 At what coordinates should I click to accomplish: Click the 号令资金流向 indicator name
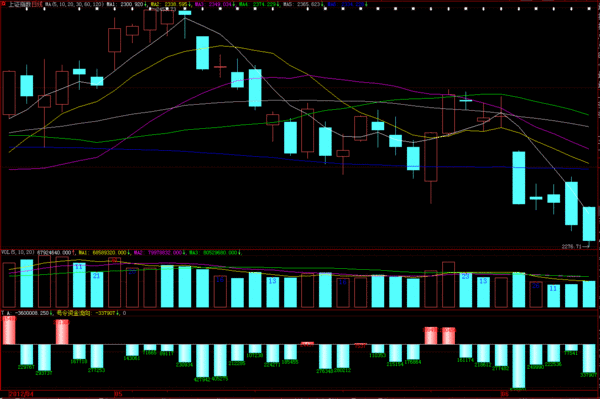73,313
